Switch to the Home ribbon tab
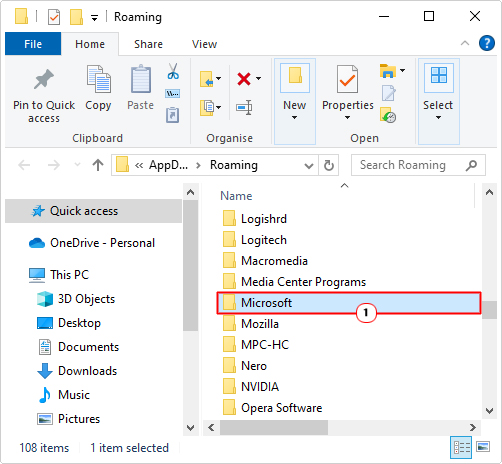Screen dimensions: 502x464 [90, 44]
